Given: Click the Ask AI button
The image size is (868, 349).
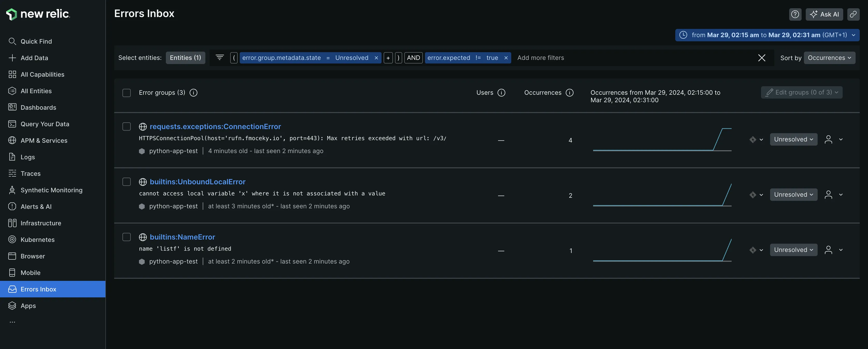Looking at the screenshot, I should [x=824, y=14].
